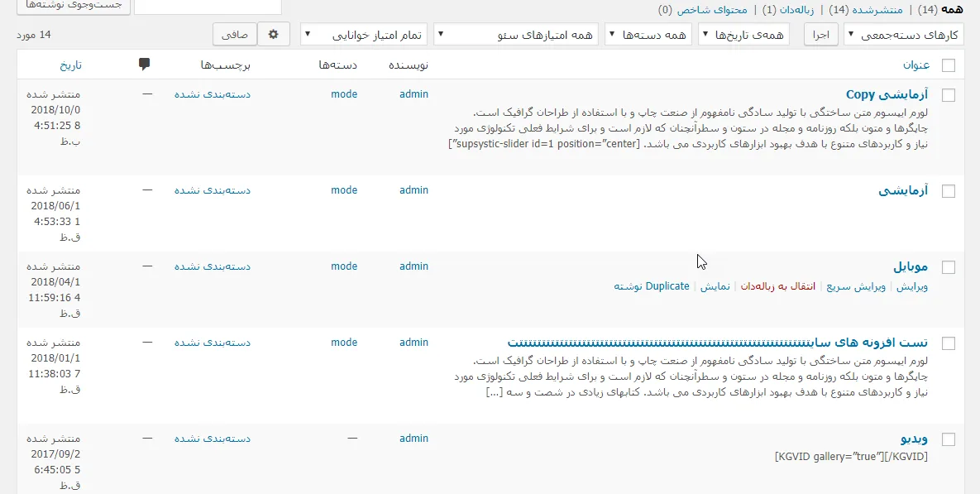Click دسته‌بندی نشده tag in ویدیو row
The image size is (980, 494).
(x=213, y=439)
